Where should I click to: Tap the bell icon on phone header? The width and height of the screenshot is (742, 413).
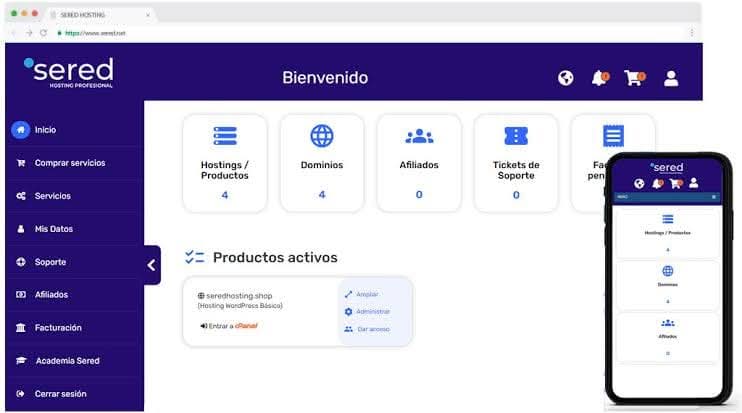pos(657,184)
